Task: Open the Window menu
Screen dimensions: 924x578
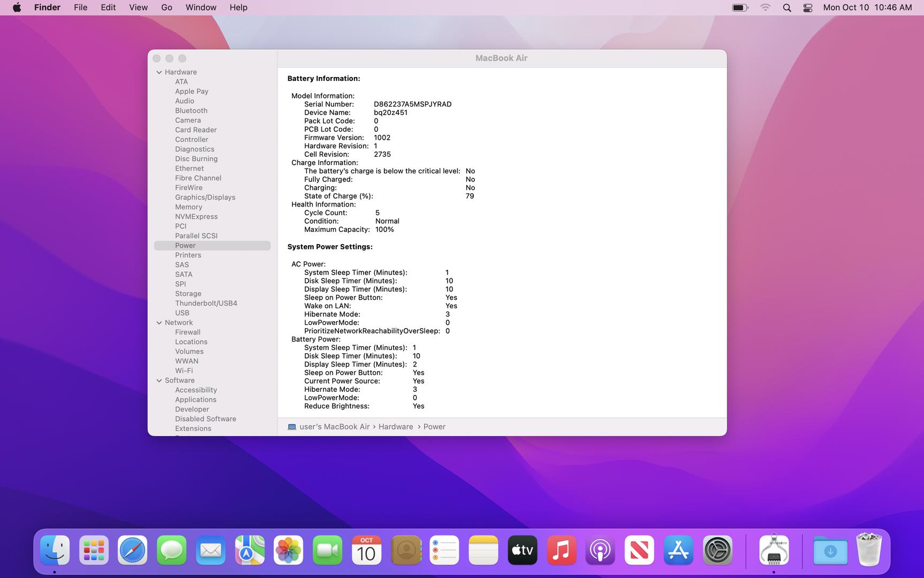Action: (x=201, y=7)
